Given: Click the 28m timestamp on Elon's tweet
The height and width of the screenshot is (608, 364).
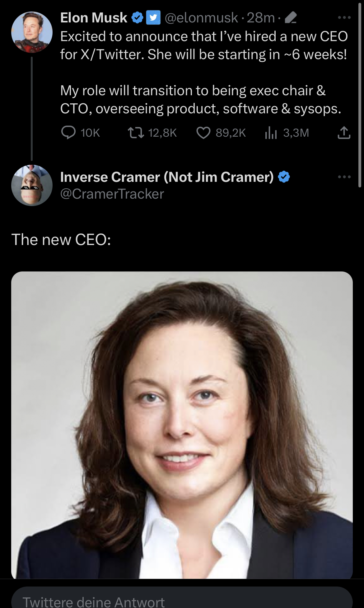Looking at the screenshot, I should 261,18.
